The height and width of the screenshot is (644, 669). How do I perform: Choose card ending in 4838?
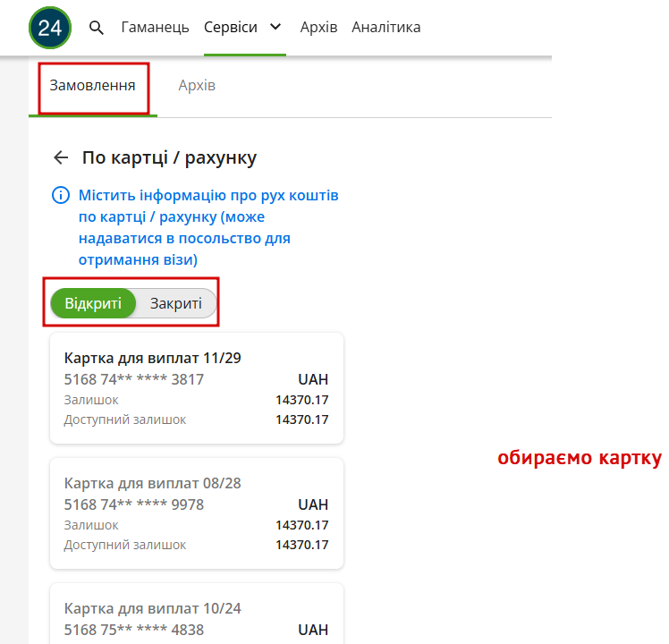[197, 614]
